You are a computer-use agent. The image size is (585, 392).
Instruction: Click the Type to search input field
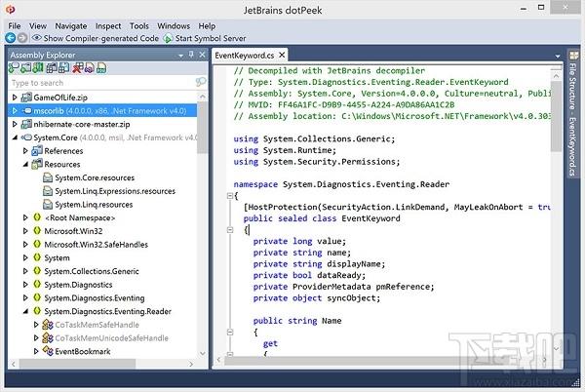click(x=102, y=83)
